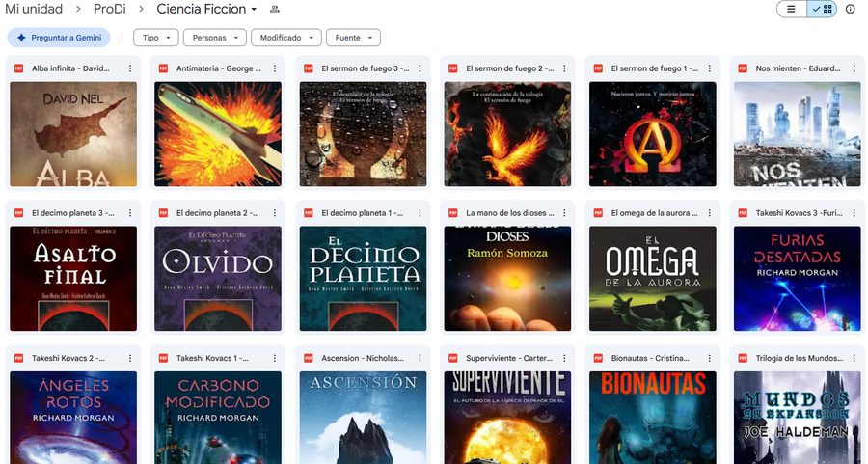Select file name 'El decimo planeta 1'
The height and width of the screenshot is (464, 868).
pos(365,213)
